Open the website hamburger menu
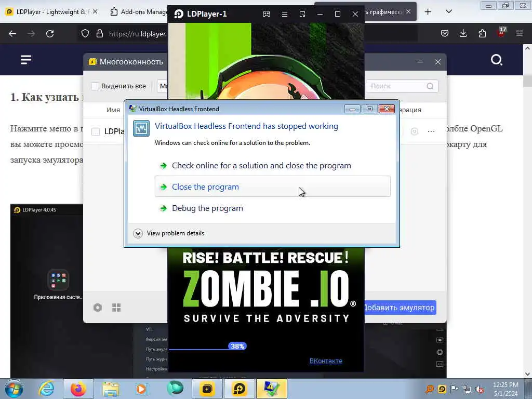The image size is (532, 399). (26, 60)
